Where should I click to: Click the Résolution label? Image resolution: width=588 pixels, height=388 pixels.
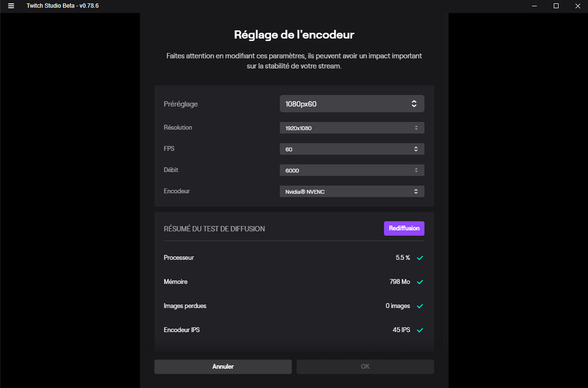[178, 127]
